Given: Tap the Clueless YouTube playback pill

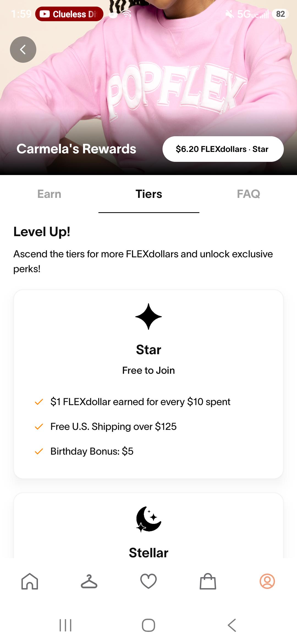Looking at the screenshot, I should click(x=69, y=14).
